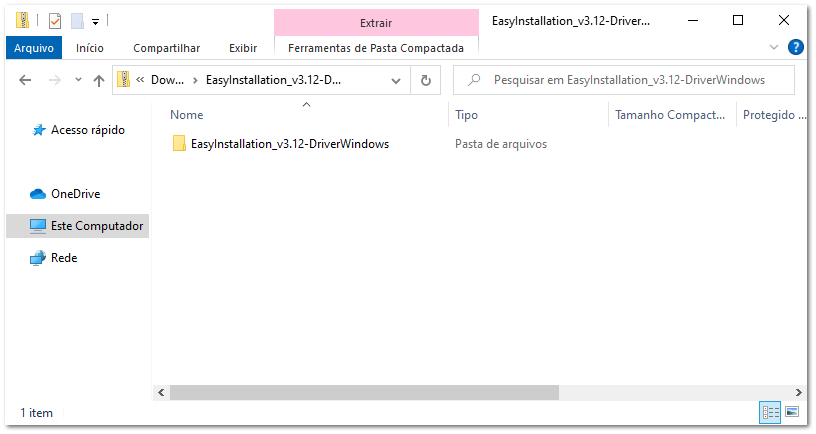Screen dimensions: 816x434
Task: Sort by the Nome column header
Action: (x=187, y=114)
